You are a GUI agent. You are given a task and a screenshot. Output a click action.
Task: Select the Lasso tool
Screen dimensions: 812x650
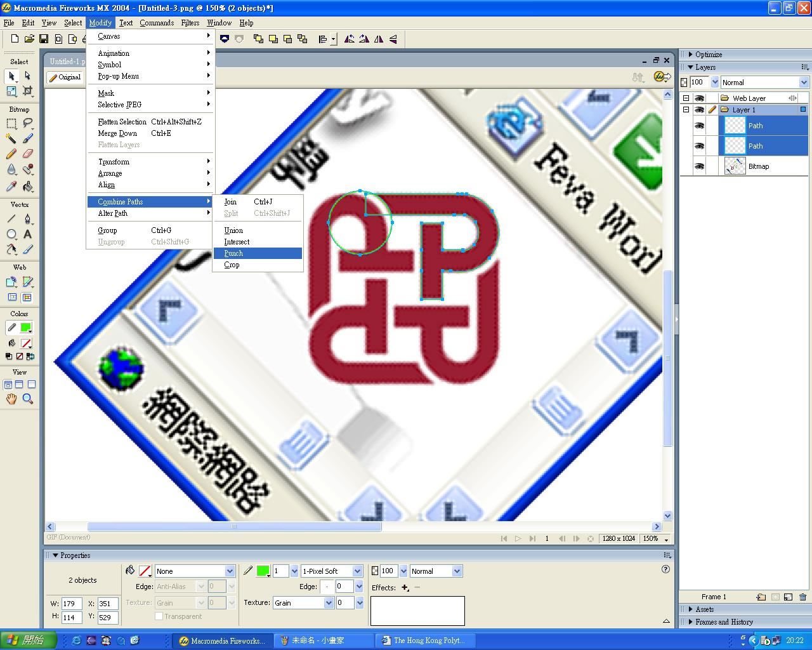27,123
